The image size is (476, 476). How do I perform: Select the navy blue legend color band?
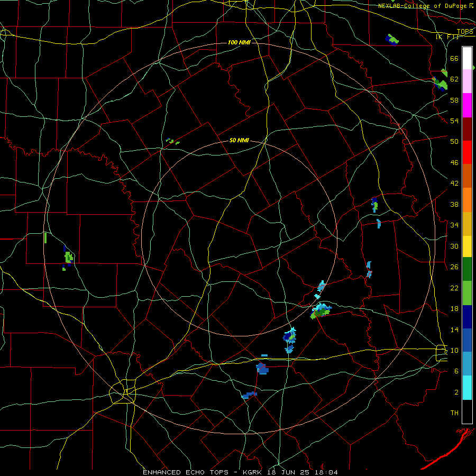point(467,317)
